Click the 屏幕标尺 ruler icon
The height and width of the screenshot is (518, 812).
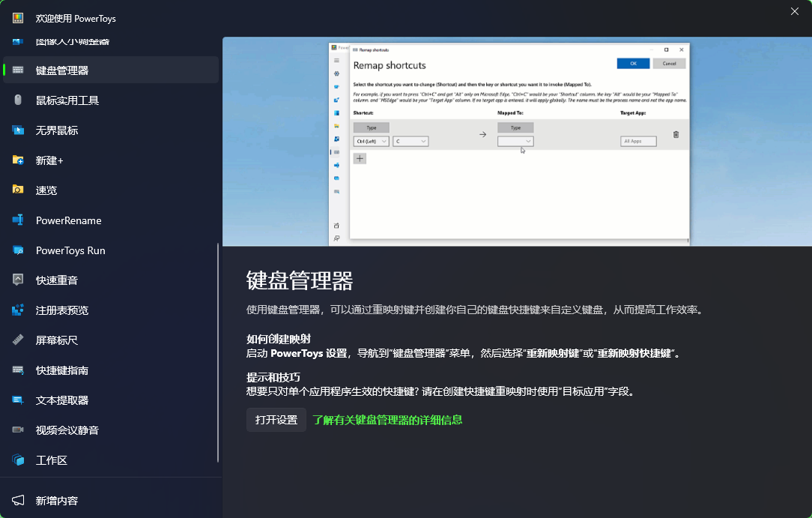tap(18, 340)
